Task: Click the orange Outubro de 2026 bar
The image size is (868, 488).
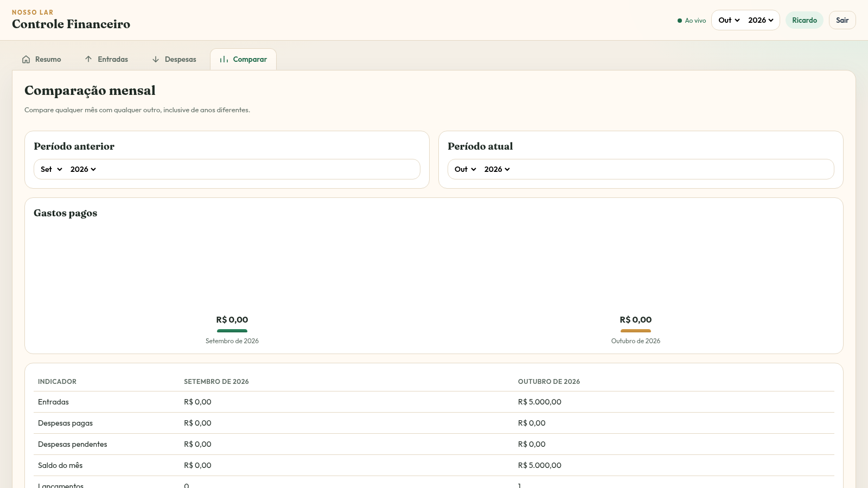Action: (x=636, y=331)
